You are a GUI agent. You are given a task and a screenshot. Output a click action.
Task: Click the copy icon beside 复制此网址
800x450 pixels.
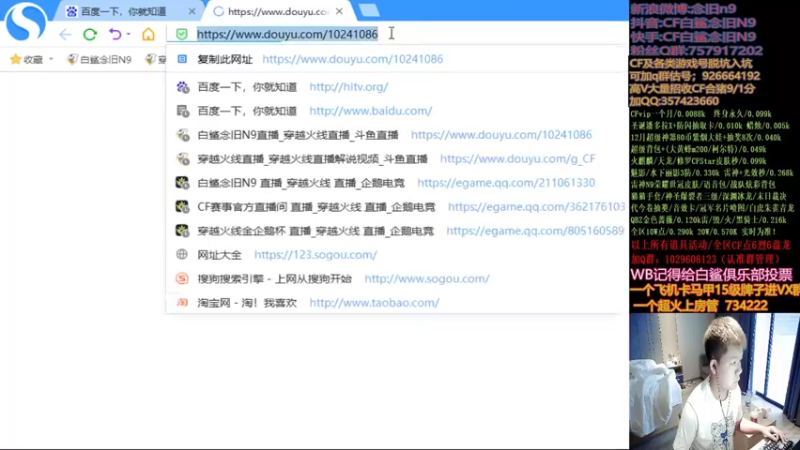(x=182, y=59)
